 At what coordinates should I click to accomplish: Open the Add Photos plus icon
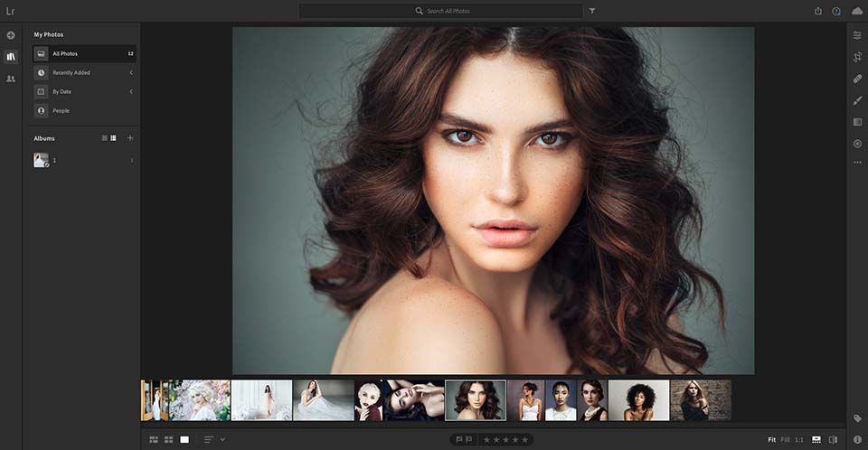click(11, 35)
